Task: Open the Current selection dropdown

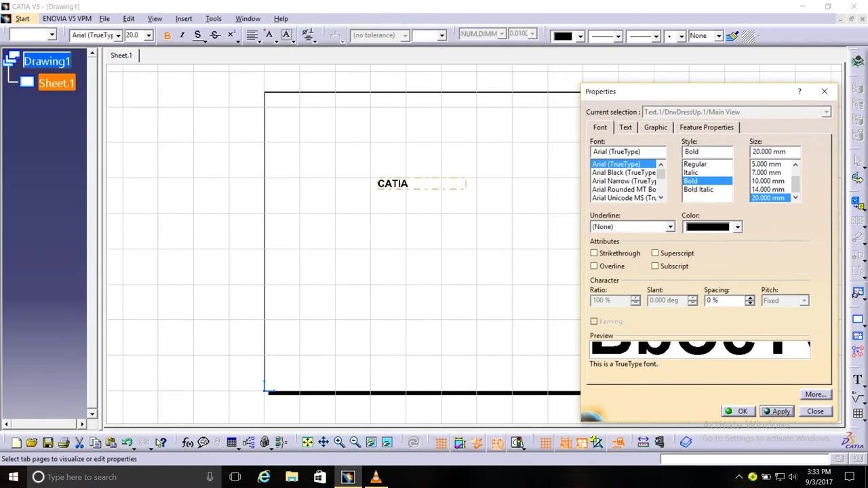Action: coord(826,112)
